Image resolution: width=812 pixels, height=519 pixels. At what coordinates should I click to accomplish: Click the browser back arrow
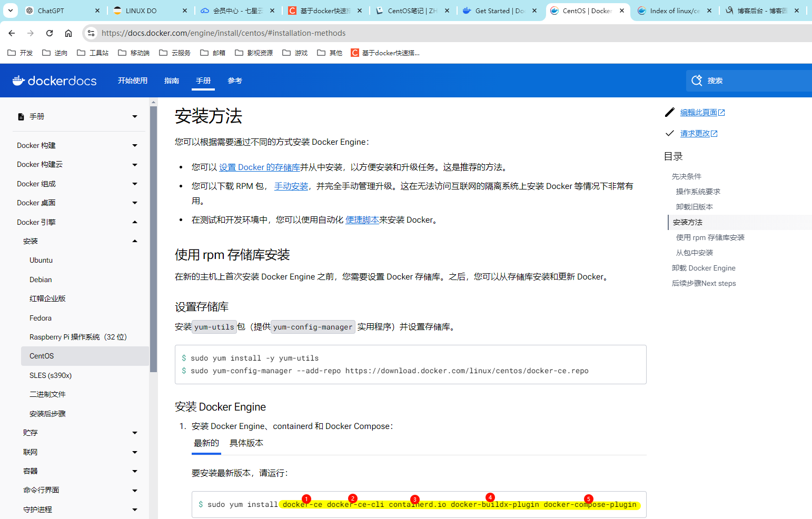pyautogui.click(x=12, y=33)
